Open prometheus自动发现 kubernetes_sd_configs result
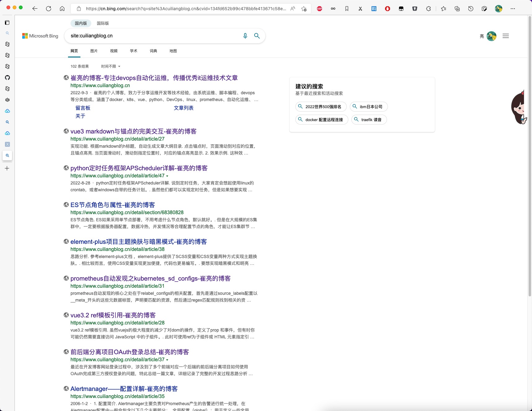 pyautogui.click(x=150, y=278)
